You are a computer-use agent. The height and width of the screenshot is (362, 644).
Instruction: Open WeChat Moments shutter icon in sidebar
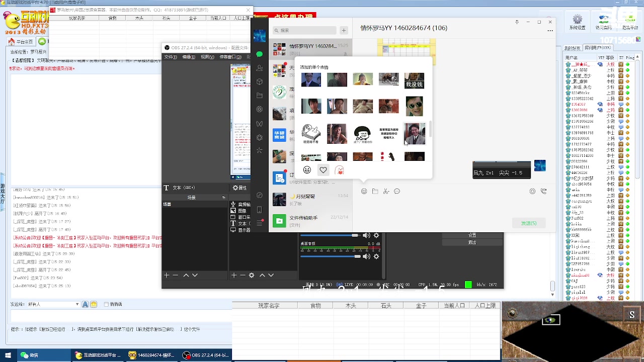tap(260, 109)
